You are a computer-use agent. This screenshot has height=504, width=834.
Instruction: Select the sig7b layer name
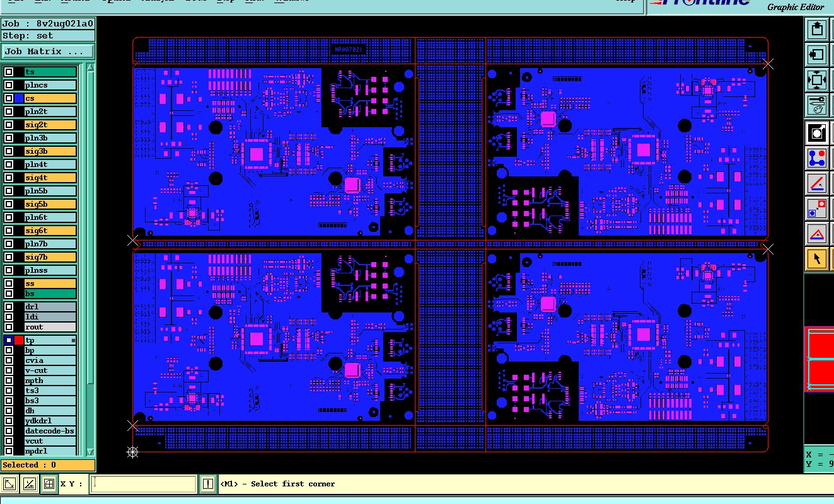50,257
